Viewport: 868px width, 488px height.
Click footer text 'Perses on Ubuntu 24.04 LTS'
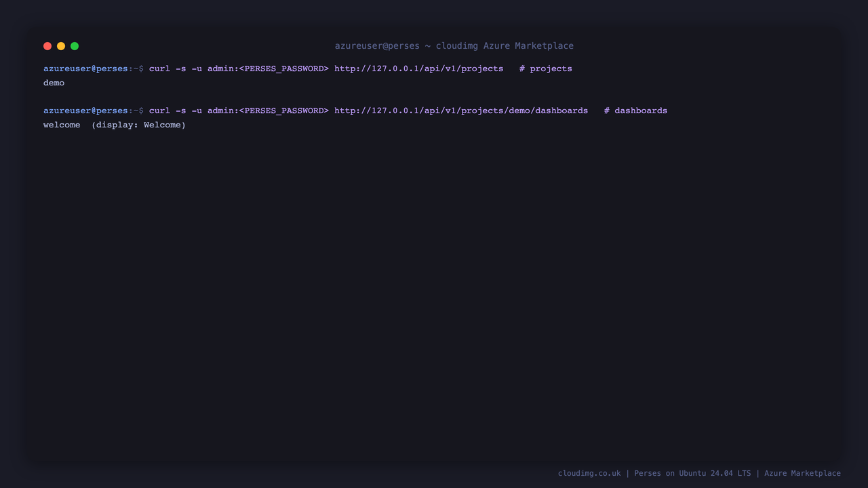tap(692, 473)
